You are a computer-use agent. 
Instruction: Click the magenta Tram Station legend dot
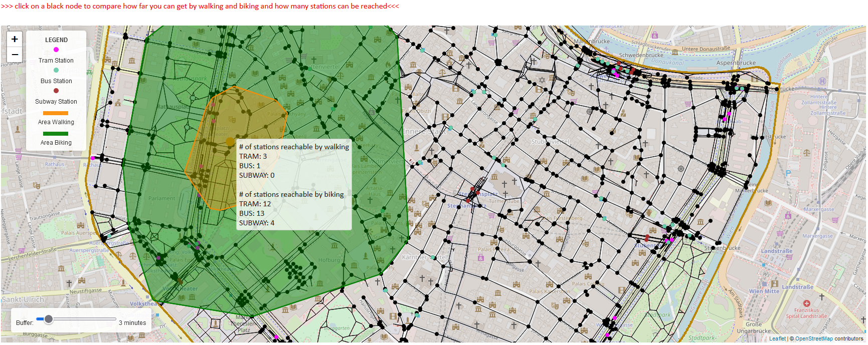(56, 50)
